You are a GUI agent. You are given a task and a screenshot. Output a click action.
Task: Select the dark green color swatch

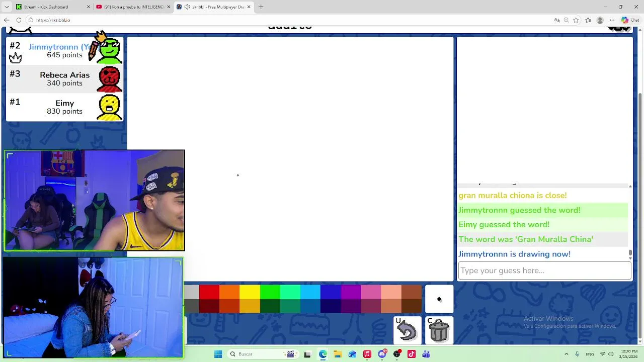tap(270, 306)
